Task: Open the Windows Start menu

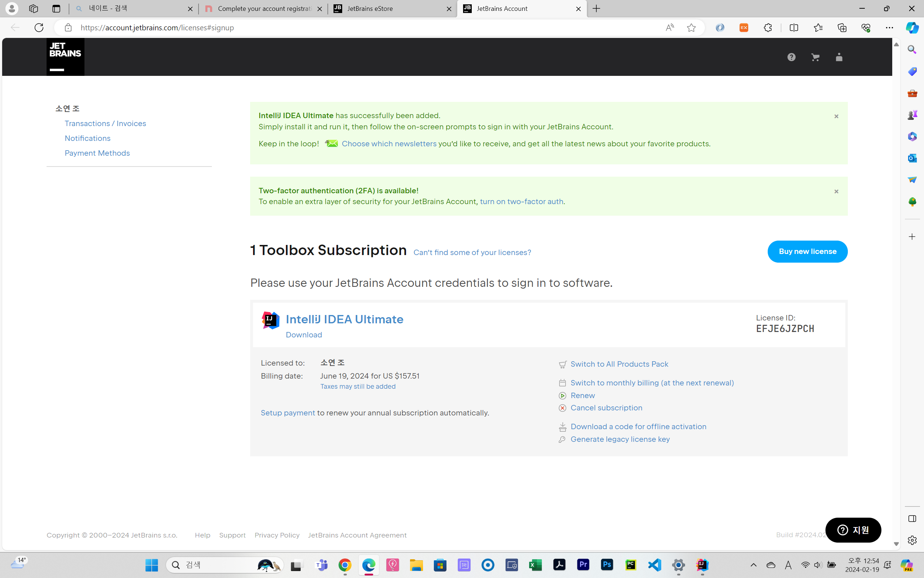Action: 152,565
